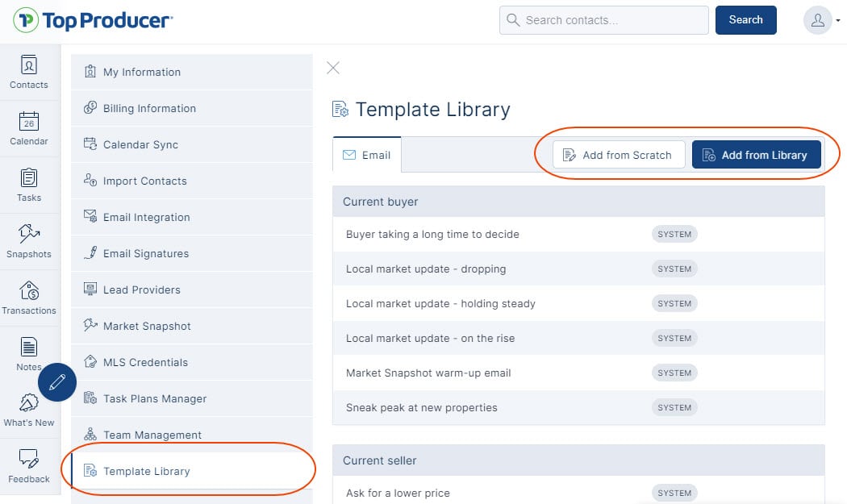Select My Information settings
Image resolution: width=847 pixels, height=504 pixels.
(192, 72)
